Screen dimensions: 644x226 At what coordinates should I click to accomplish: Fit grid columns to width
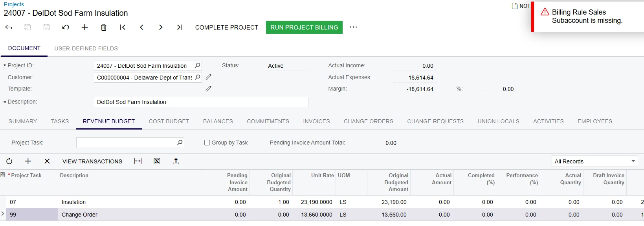(x=138, y=161)
